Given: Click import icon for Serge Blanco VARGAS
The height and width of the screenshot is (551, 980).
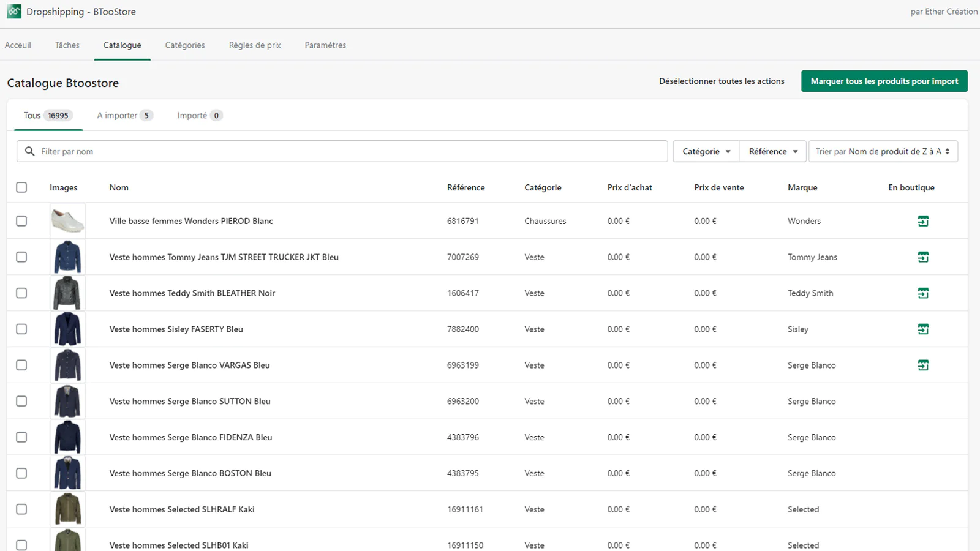Looking at the screenshot, I should (923, 365).
